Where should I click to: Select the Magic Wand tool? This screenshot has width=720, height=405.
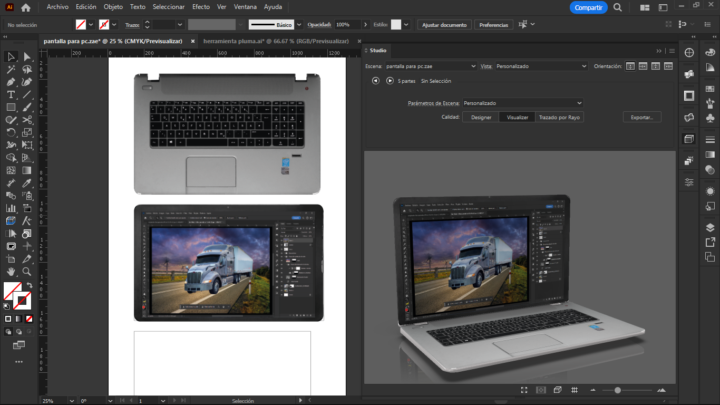pyautogui.click(x=11, y=69)
